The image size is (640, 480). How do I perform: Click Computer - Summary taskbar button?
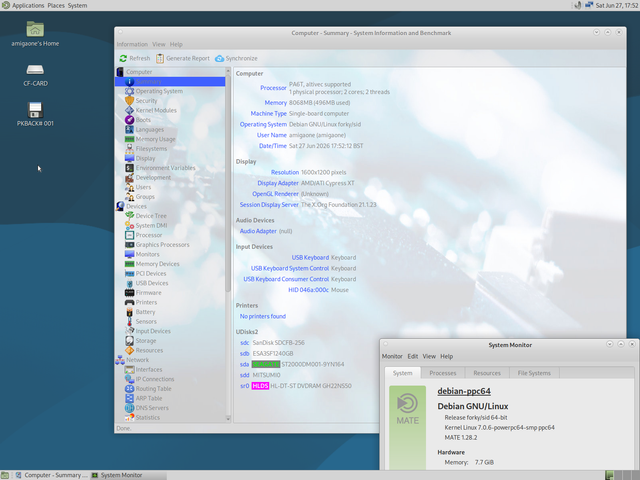click(51, 475)
